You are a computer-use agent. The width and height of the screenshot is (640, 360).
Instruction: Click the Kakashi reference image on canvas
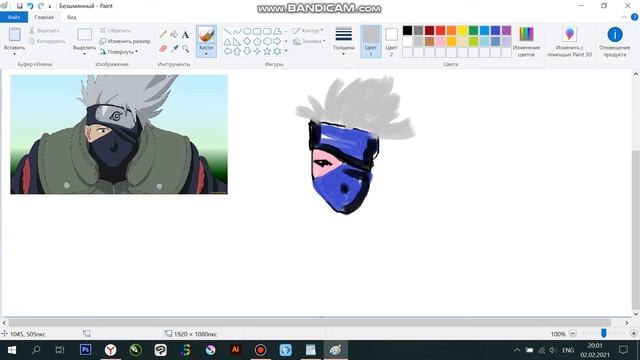tap(119, 134)
